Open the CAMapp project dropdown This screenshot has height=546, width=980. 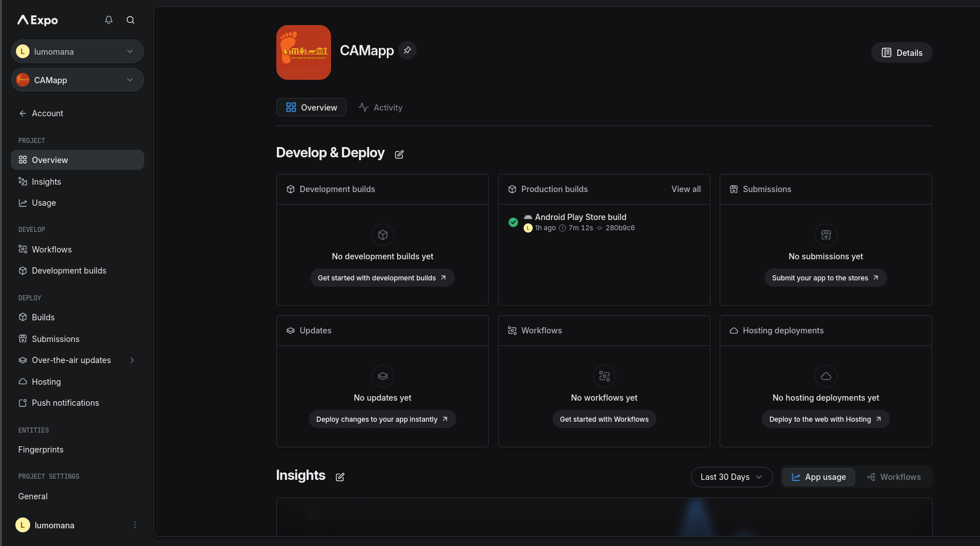pyautogui.click(x=77, y=80)
